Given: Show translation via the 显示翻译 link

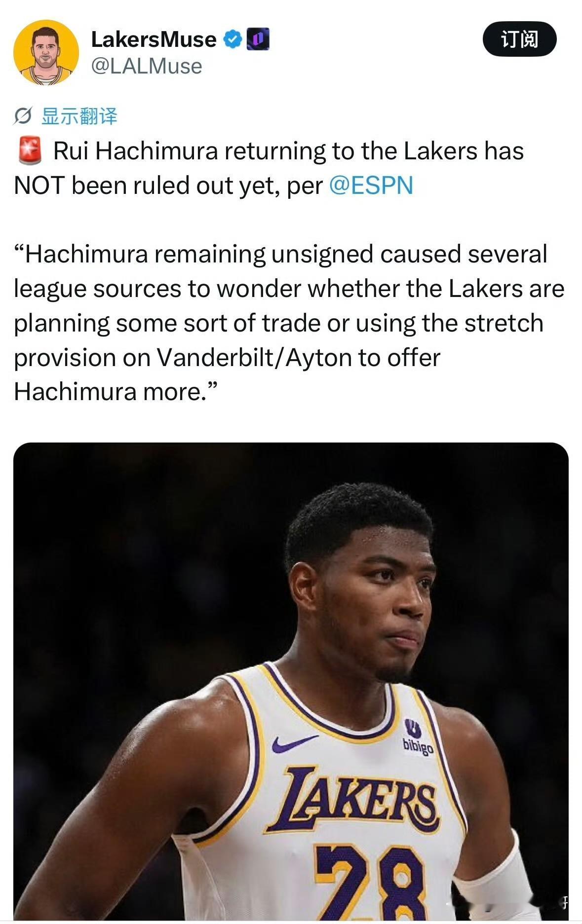Looking at the screenshot, I should (x=79, y=116).
